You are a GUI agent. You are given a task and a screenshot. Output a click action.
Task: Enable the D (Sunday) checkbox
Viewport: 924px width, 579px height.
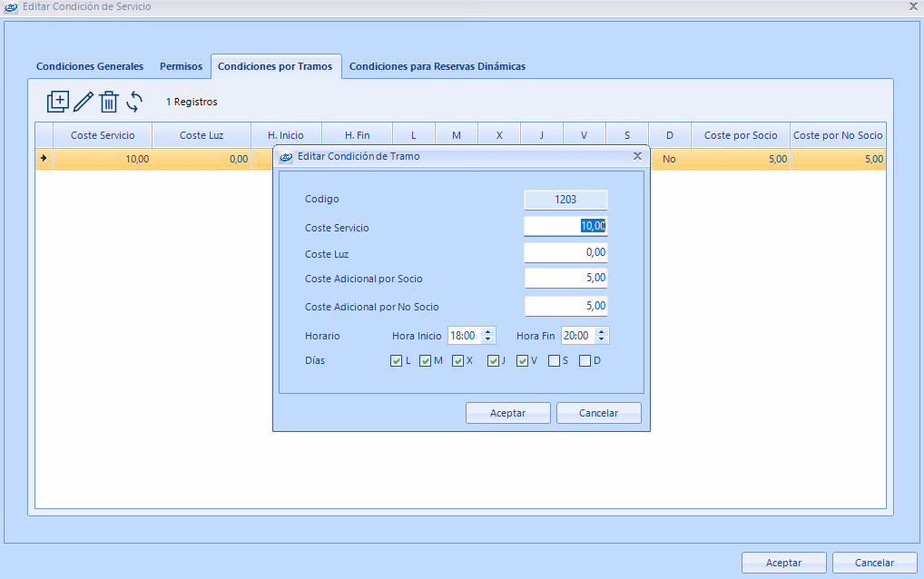pyautogui.click(x=585, y=361)
